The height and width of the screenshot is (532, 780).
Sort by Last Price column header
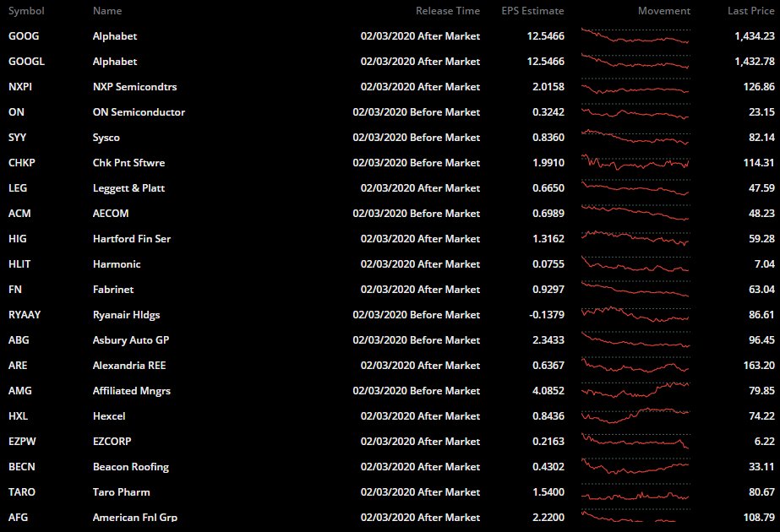click(751, 11)
